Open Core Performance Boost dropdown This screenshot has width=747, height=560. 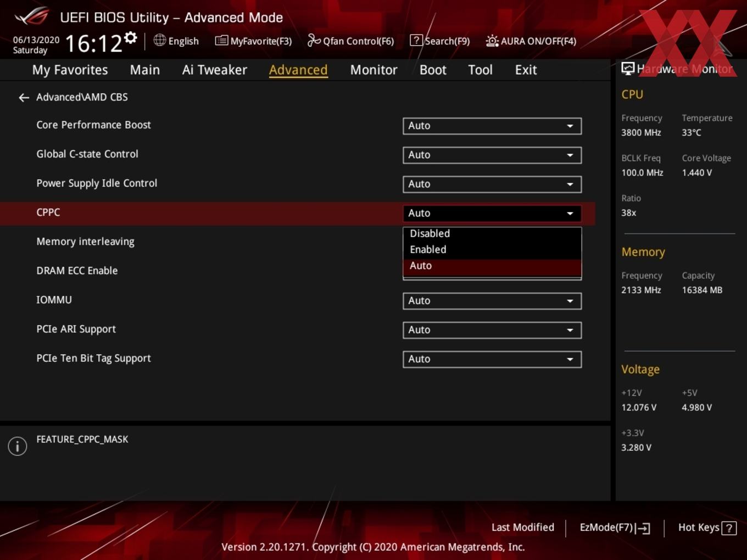(x=492, y=126)
